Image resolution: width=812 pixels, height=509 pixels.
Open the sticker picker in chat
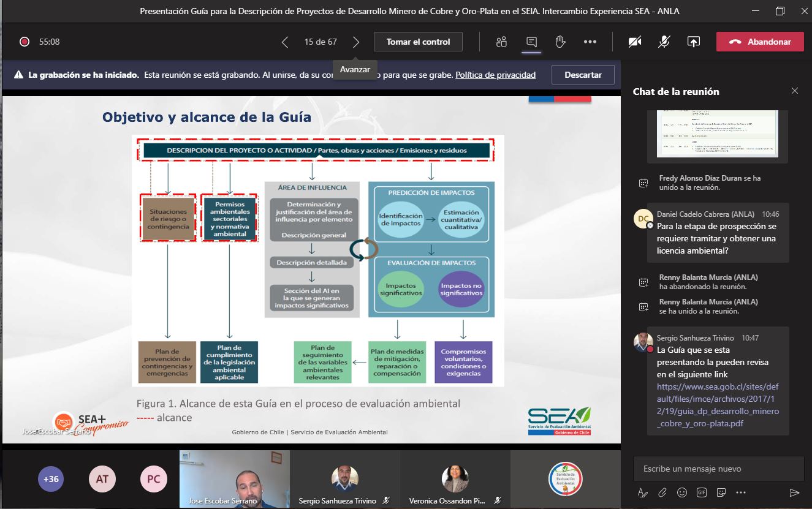coord(721,492)
